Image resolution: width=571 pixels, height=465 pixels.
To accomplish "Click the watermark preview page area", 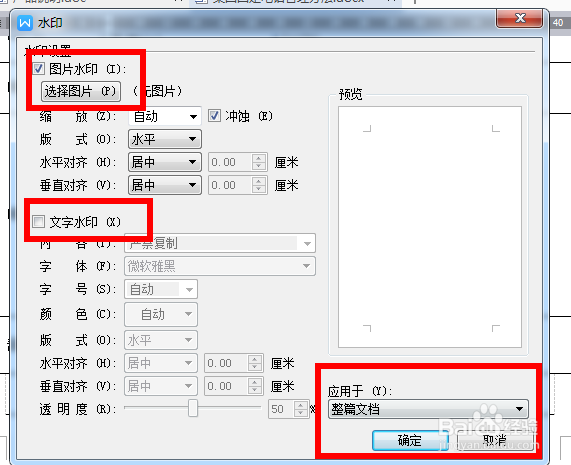I will pos(430,227).
